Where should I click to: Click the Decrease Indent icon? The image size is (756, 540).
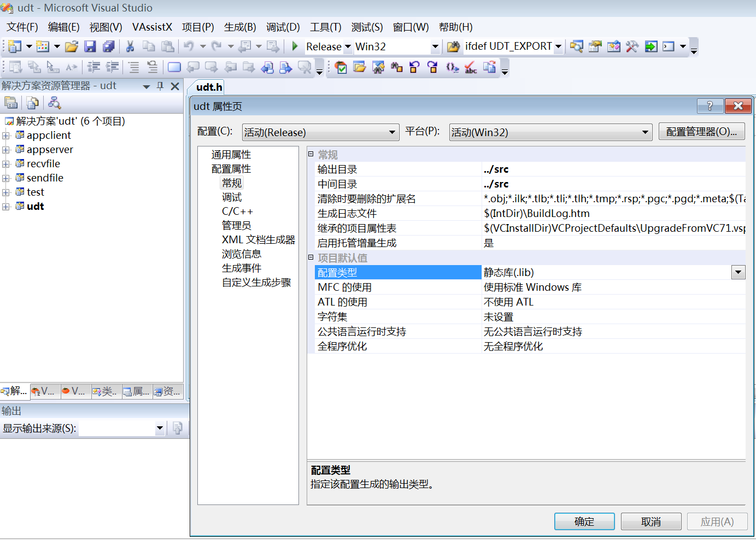pyautogui.click(x=94, y=67)
